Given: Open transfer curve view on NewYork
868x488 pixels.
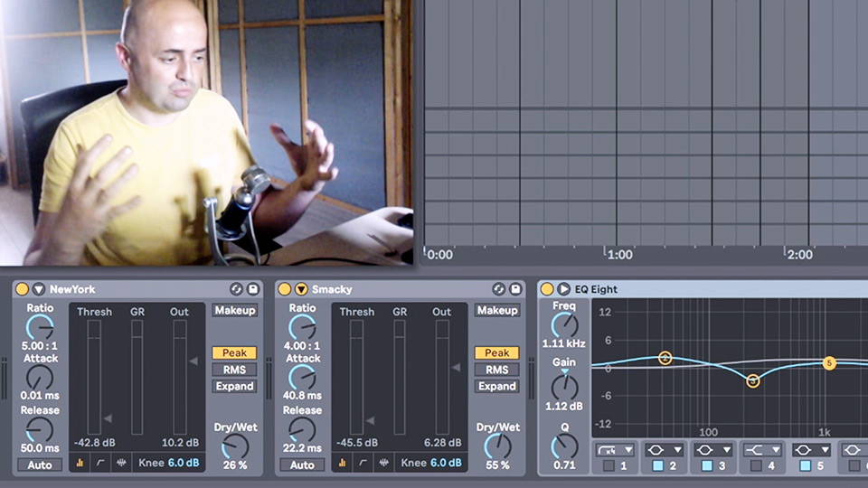Looking at the screenshot, I should 100,463.
